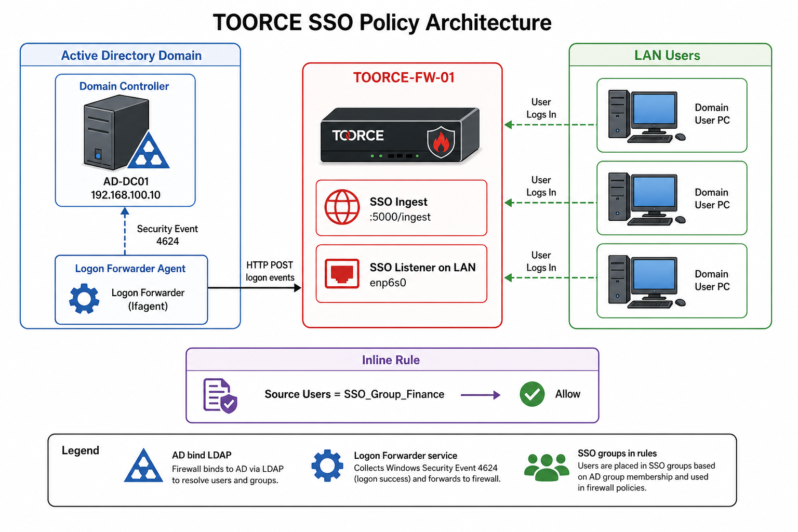Click the middle Domain User PC computer icon

click(x=647, y=199)
